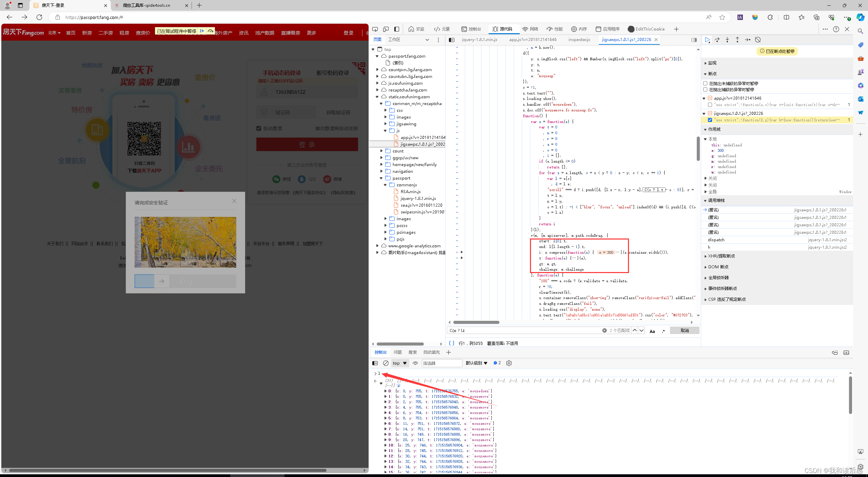
Task: Select 账号密码登录 login tab
Action: click(x=332, y=73)
